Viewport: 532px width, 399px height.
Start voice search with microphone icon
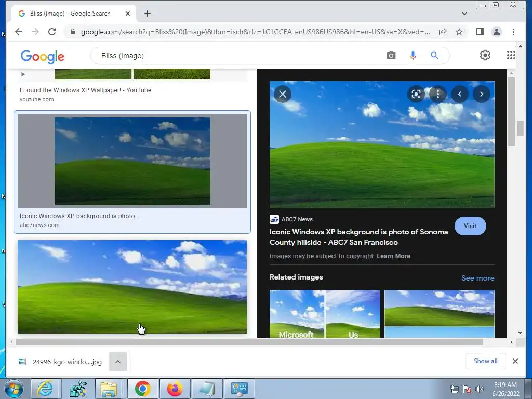click(413, 55)
